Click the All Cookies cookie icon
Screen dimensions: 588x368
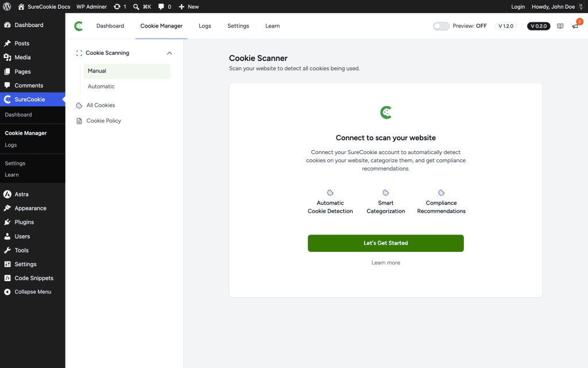(79, 106)
